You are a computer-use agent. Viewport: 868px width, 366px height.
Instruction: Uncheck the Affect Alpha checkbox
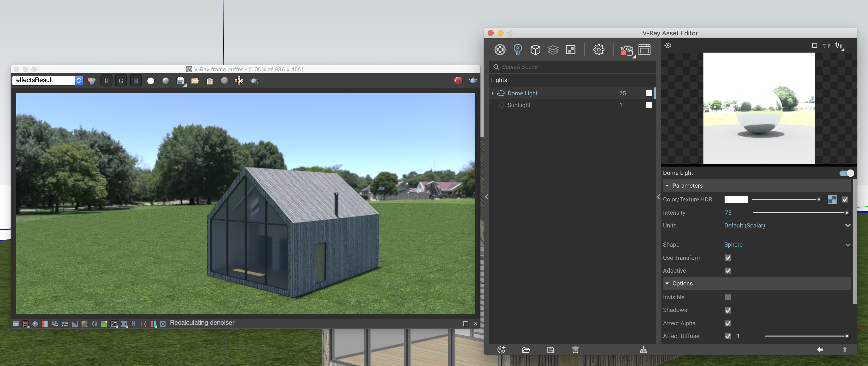pyautogui.click(x=728, y=323)
